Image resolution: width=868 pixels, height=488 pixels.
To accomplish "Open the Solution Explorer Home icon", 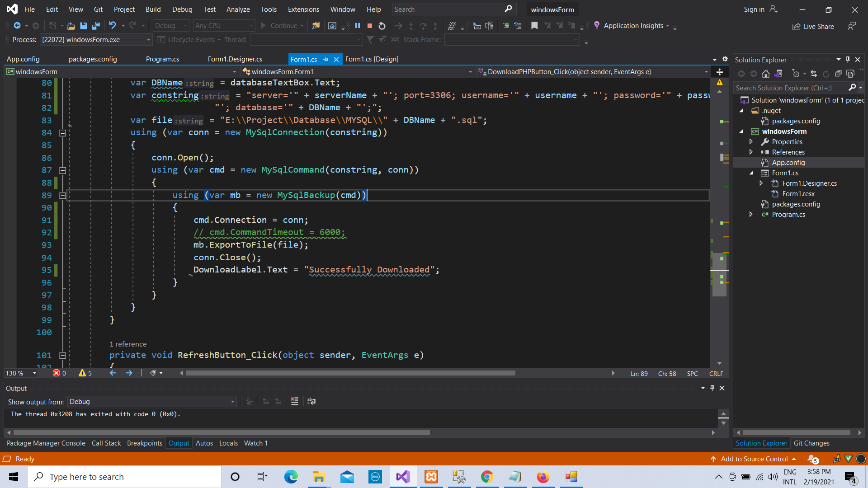I will coord(765,74).
